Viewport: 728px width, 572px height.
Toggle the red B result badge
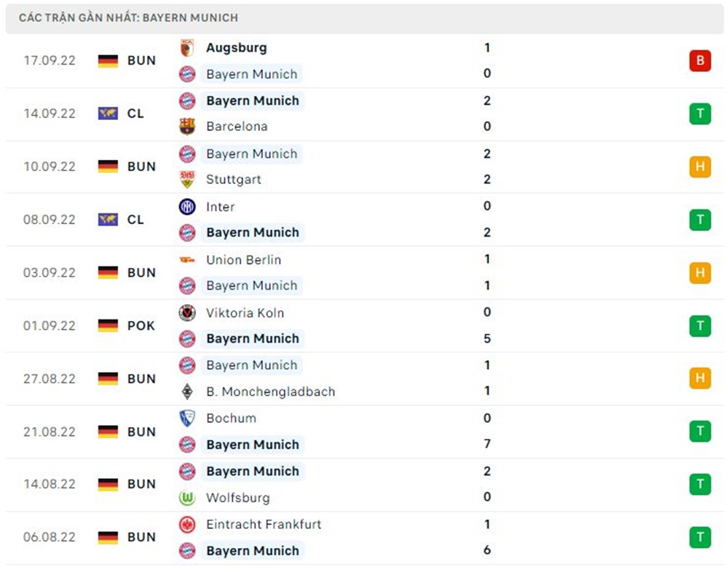(700, 61)
